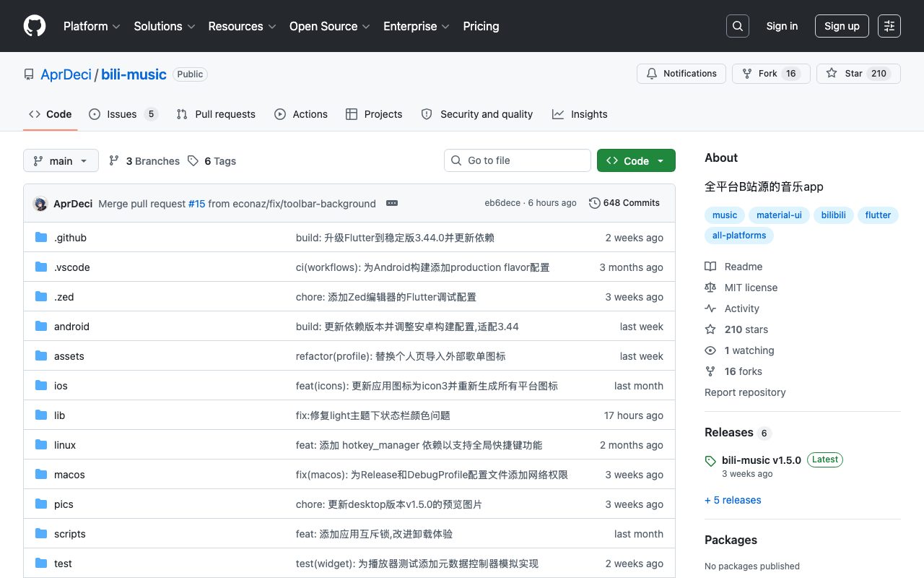
Task: Focus the Go to file field
Action: coord(518,160)
